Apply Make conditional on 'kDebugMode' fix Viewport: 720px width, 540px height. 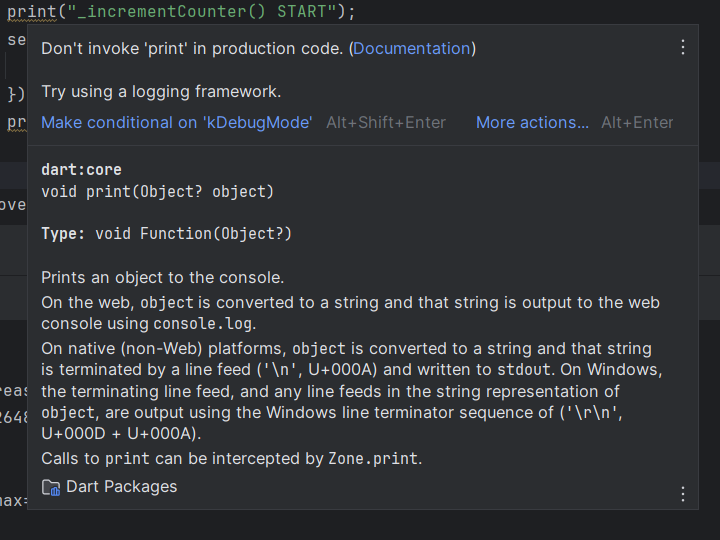[177, 122]
